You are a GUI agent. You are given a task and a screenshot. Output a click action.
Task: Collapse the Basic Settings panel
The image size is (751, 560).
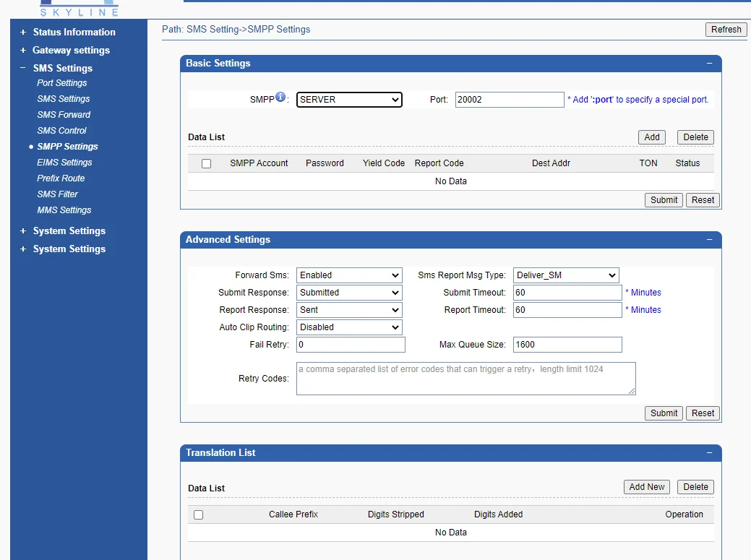(710, 64)
